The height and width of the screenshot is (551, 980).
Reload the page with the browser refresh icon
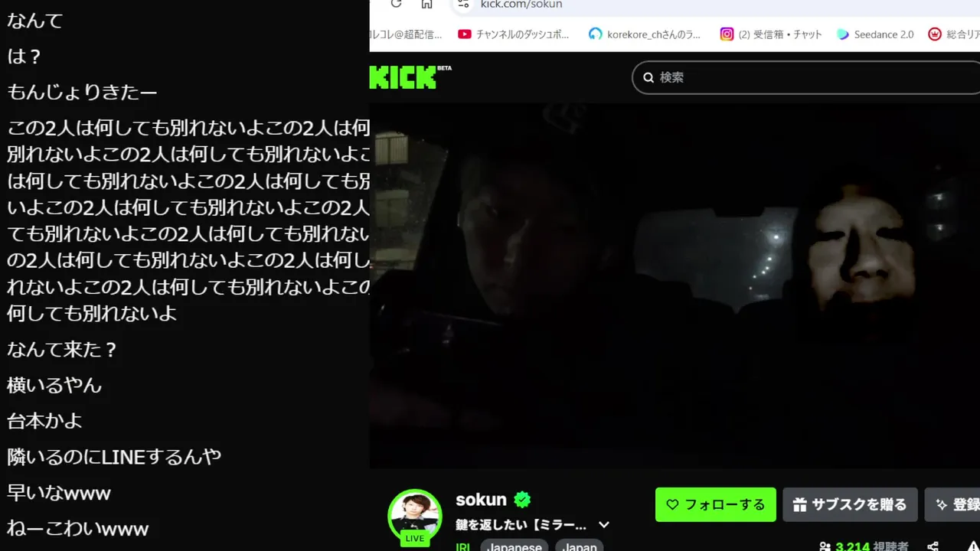[396, 4]
